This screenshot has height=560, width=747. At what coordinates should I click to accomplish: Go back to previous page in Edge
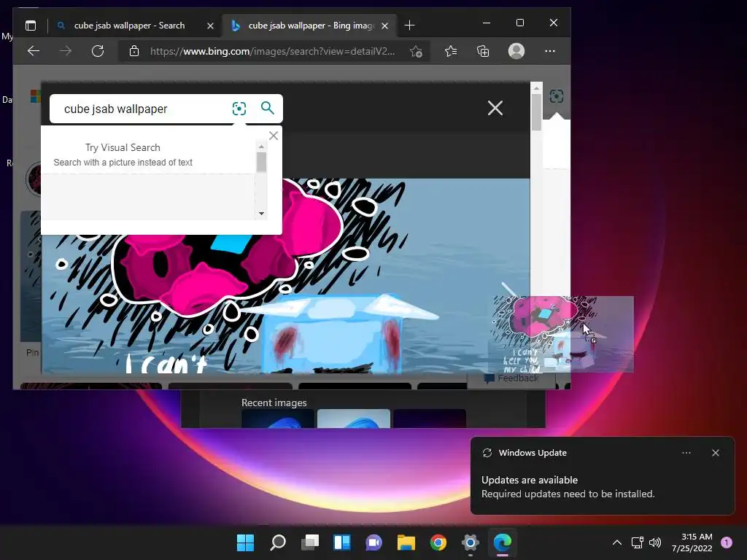click(x=34, y=51)
